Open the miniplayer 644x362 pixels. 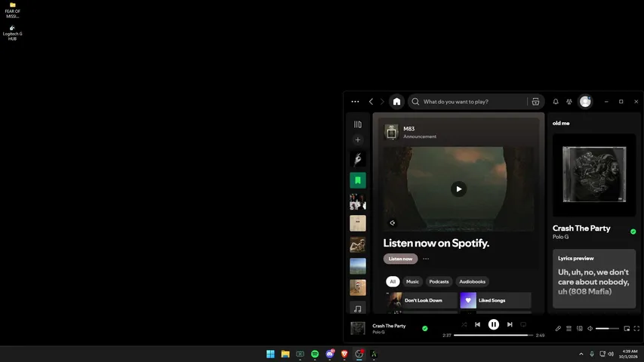tap(627, 328)
